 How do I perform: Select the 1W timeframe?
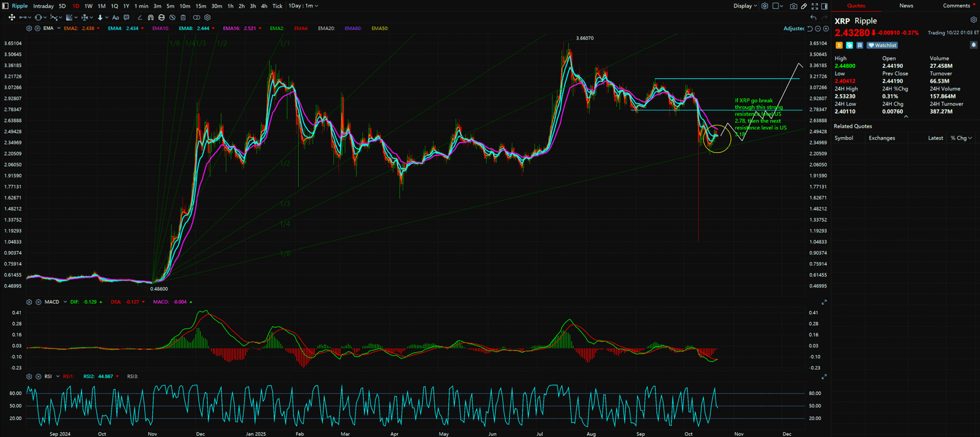pos(88,6)
